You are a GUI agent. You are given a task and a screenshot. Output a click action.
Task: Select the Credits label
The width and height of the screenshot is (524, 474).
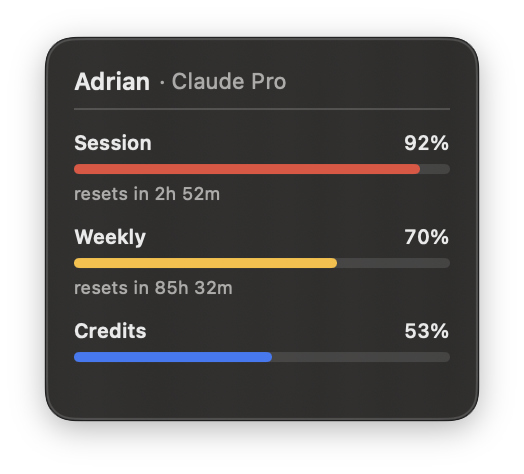tap(110, 331)
